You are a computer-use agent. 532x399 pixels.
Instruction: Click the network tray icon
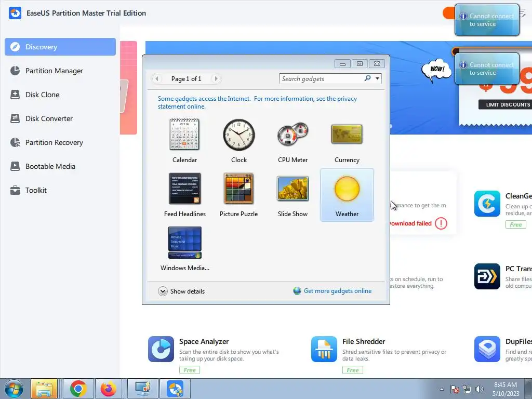click(467, 389)
